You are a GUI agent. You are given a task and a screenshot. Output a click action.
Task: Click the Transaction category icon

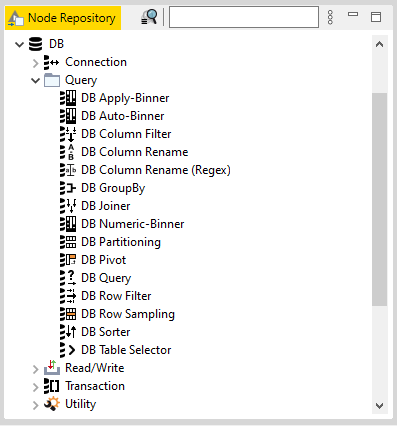[52, 386]
